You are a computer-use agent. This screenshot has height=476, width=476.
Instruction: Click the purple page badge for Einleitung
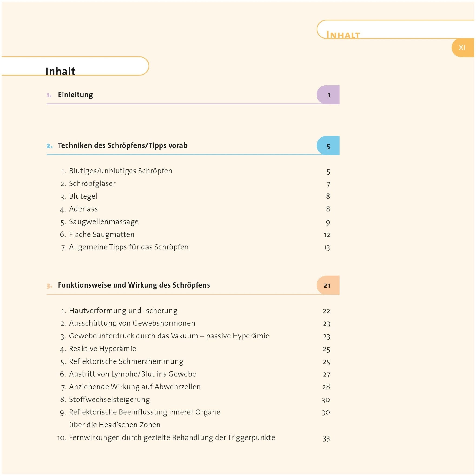click(328, 95)
